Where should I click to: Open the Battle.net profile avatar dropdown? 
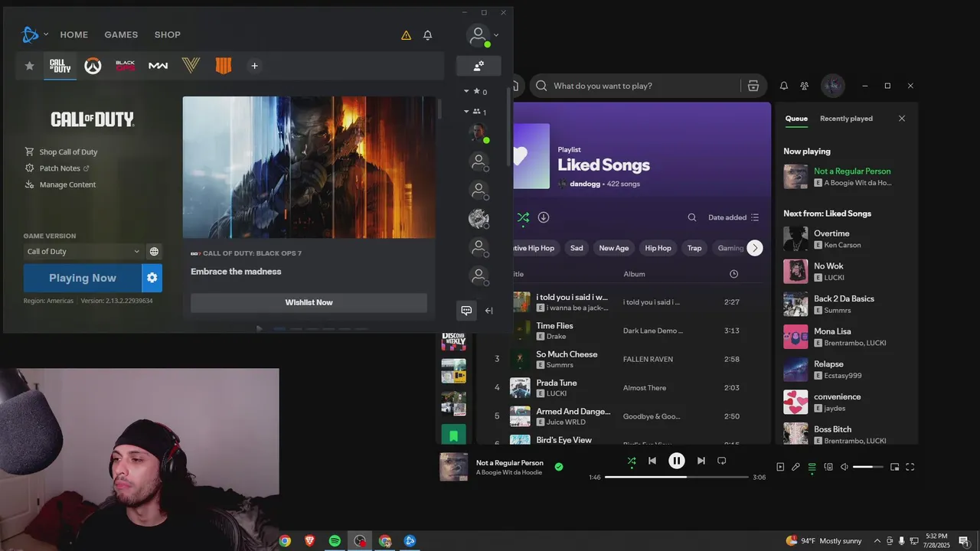click(483, 35)
